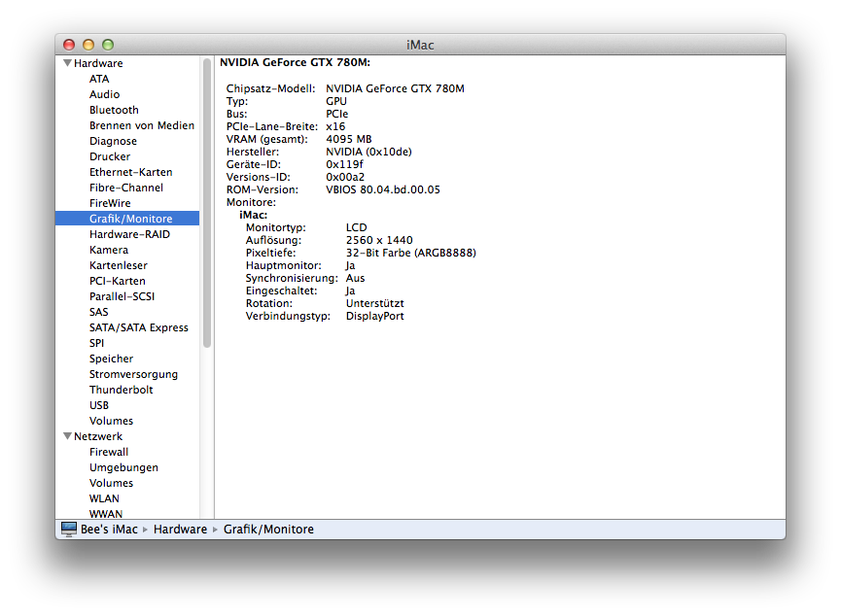The height and width of the screenshot is (616, 841).
Task: Click the iMac window title
Action: click(x=420, y=45)
